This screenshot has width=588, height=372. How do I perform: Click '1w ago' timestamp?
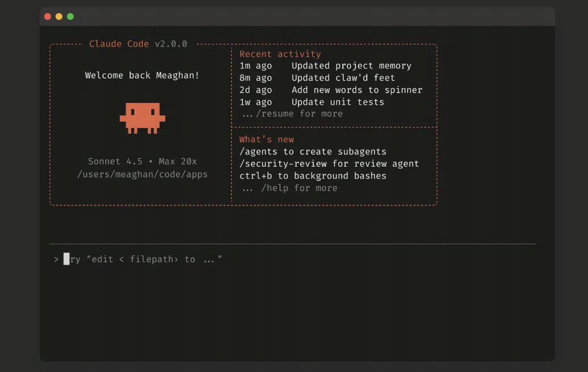pos(256,102)
